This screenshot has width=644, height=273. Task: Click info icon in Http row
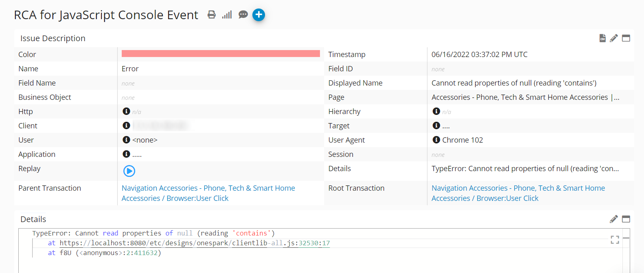126,111
